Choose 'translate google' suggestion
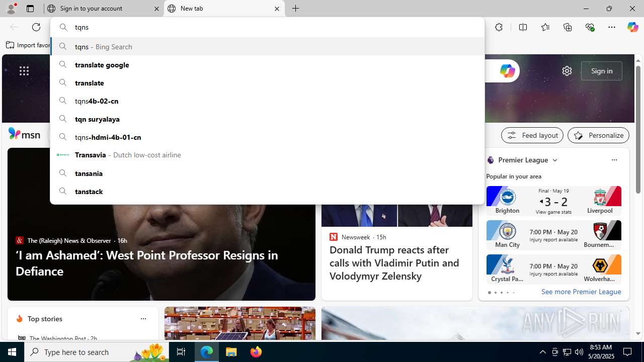Image resolution: width=644 pixels, height=362 pixels. pos(267,64)
